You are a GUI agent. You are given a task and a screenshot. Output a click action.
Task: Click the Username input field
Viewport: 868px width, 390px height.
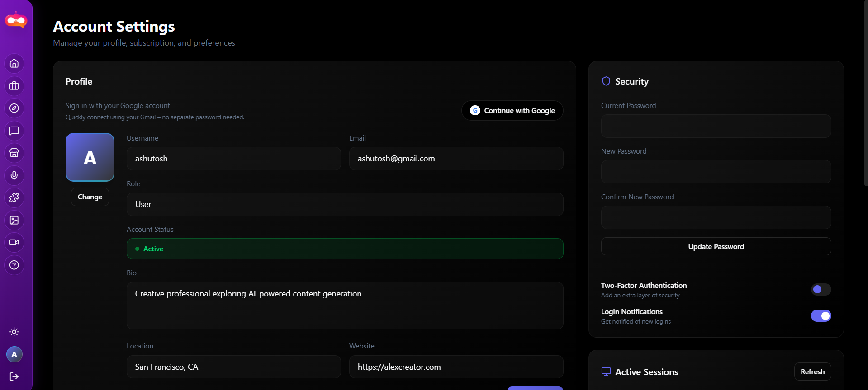click(x=234, y=159)
